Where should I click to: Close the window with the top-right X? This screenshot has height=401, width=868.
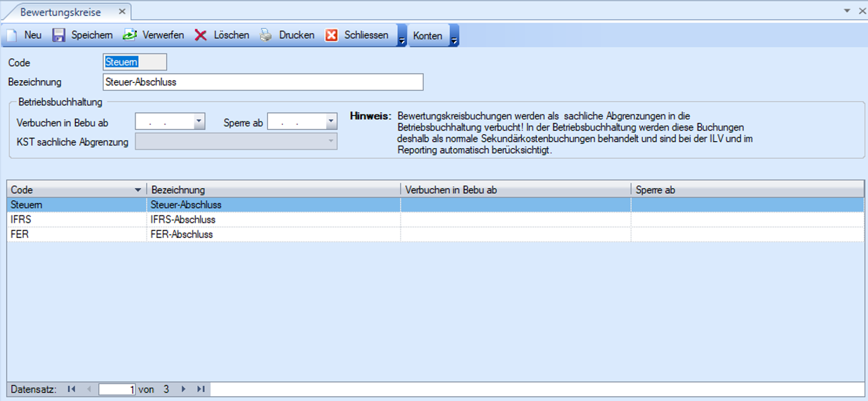point(862,11)
